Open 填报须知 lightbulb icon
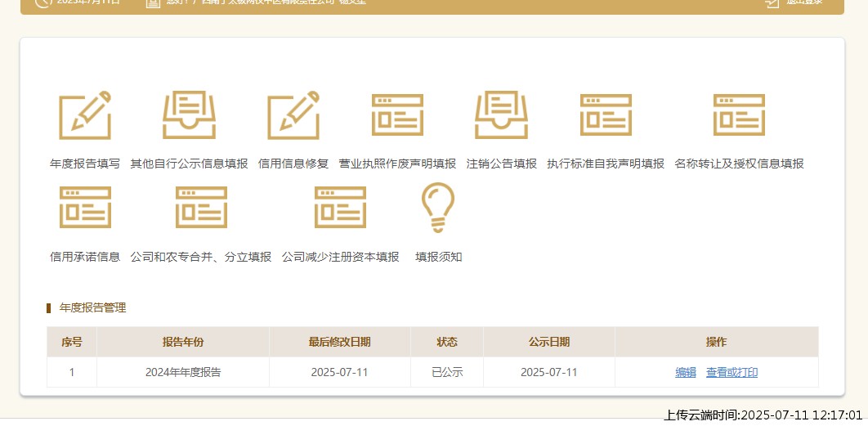Viewport: 868px width, 426px height. point(438,207)
